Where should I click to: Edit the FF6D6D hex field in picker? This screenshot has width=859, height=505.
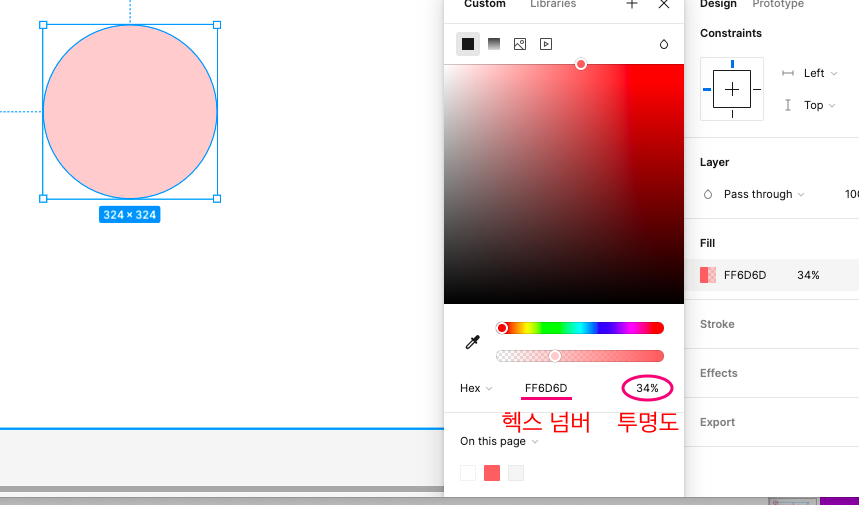[546, 388]
